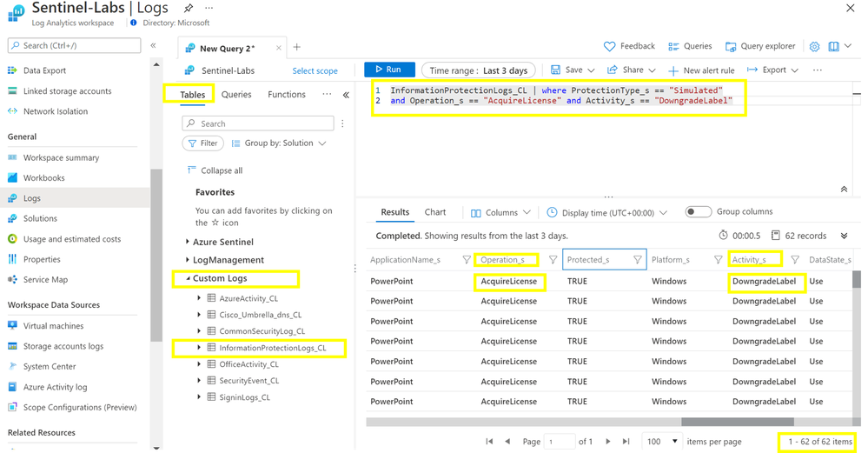Viewport: 868px width, 453px height.
Task: Collapse the tables side panel
Action: click(346, 95)
